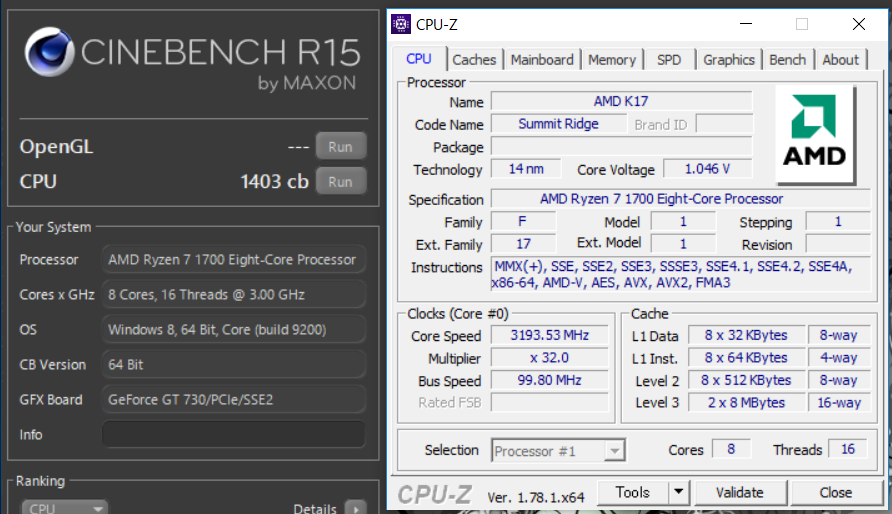Click the L1 Data 8 x 32 KBytes value

click(746, 335)
